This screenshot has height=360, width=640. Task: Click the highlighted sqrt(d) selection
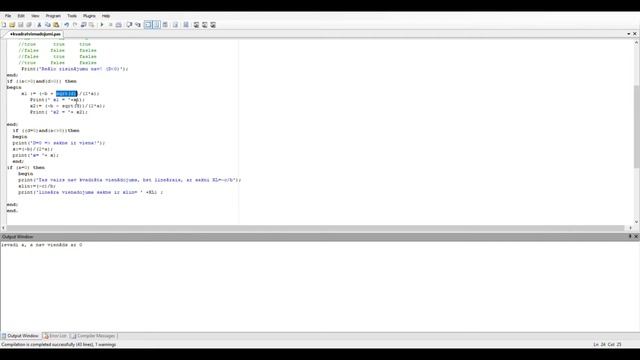(x=66, y=94)
